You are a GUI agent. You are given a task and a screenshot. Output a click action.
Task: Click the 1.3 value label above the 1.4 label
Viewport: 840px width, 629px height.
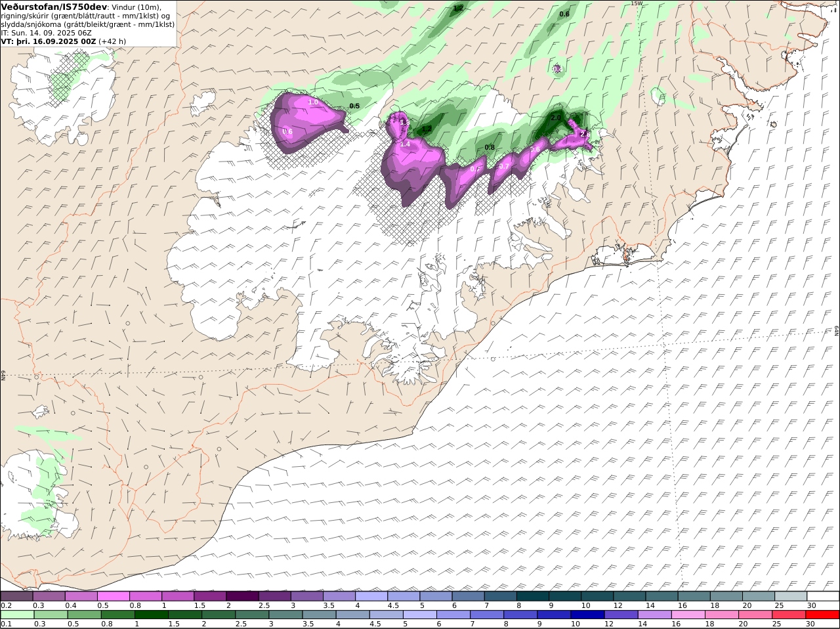click(x=404, y=122)
